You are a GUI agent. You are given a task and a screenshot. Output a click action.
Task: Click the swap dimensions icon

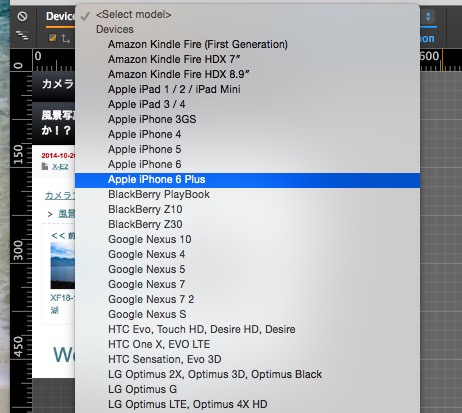click(66, 39)
